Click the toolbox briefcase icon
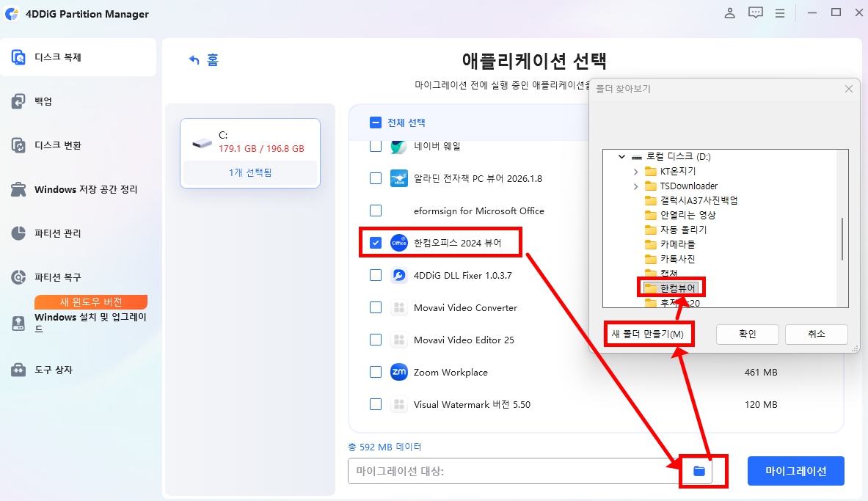The image size is (868, 501). pyautogui.click(x=18, y=369)
